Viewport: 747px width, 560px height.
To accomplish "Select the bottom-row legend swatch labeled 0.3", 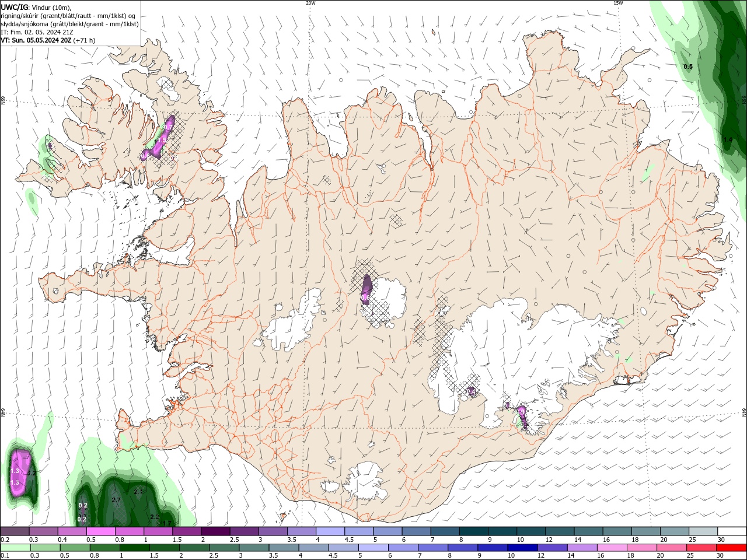I will (x=45, y=548).
